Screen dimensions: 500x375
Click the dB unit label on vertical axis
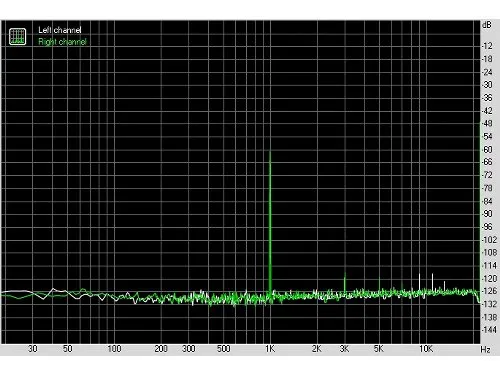pos(486,25)
